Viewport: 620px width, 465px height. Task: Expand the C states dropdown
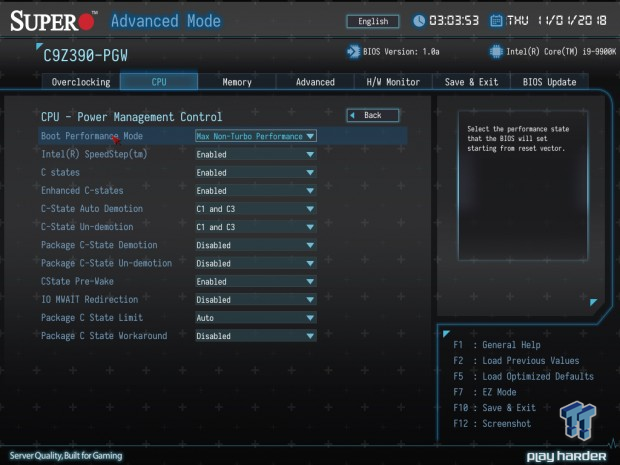pos(256,172)
